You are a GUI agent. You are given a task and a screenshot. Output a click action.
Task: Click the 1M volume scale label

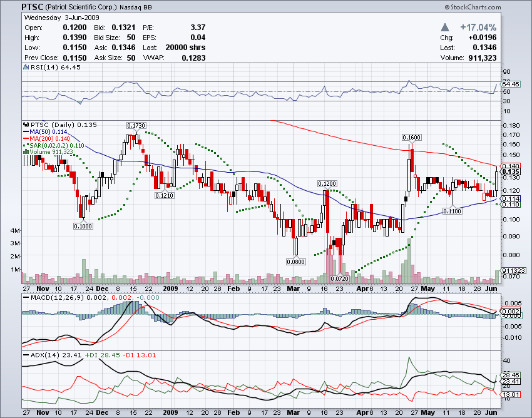pos(15,270)
